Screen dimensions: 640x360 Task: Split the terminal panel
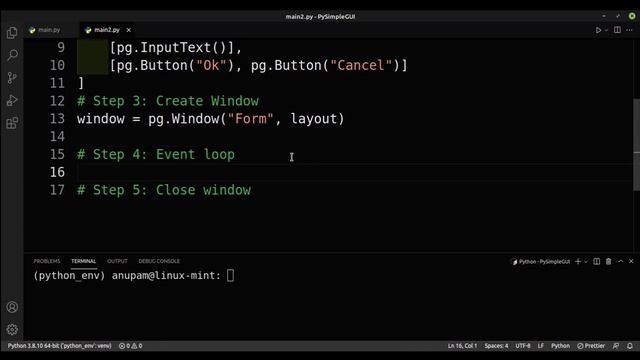click(596, 262)
